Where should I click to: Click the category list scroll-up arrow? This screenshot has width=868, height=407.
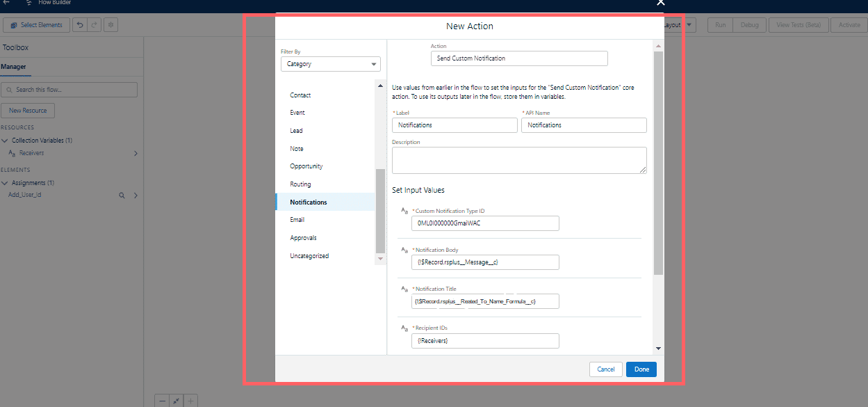click(x=380, y=86)
